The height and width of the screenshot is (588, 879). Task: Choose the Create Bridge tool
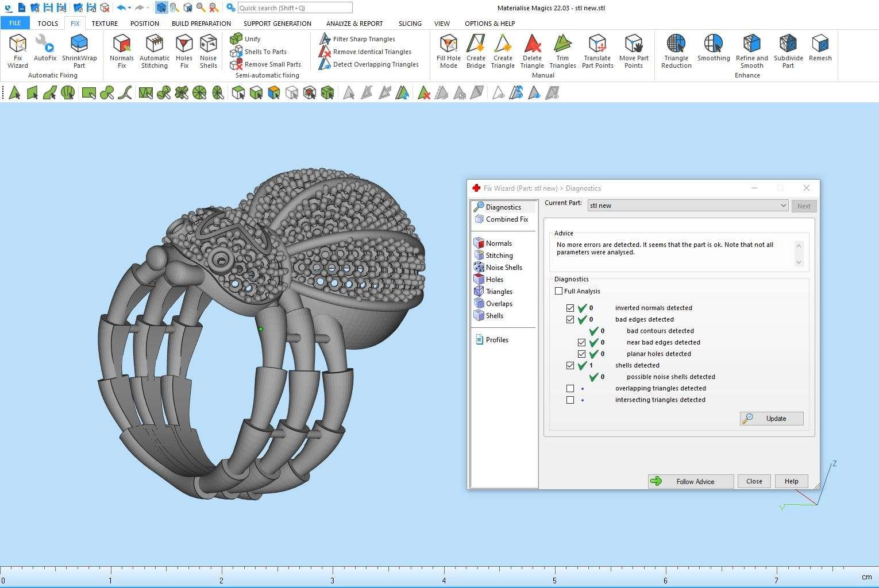point(476,51)
